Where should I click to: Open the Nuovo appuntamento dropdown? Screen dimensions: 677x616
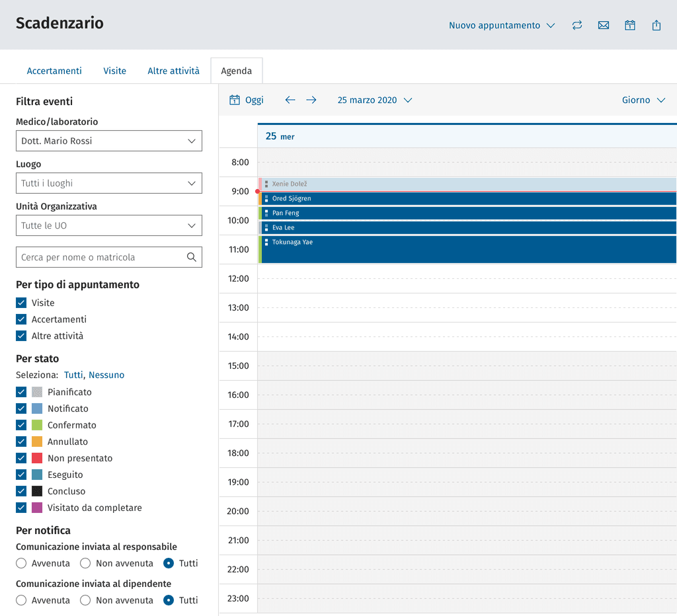tap(502, 26)
